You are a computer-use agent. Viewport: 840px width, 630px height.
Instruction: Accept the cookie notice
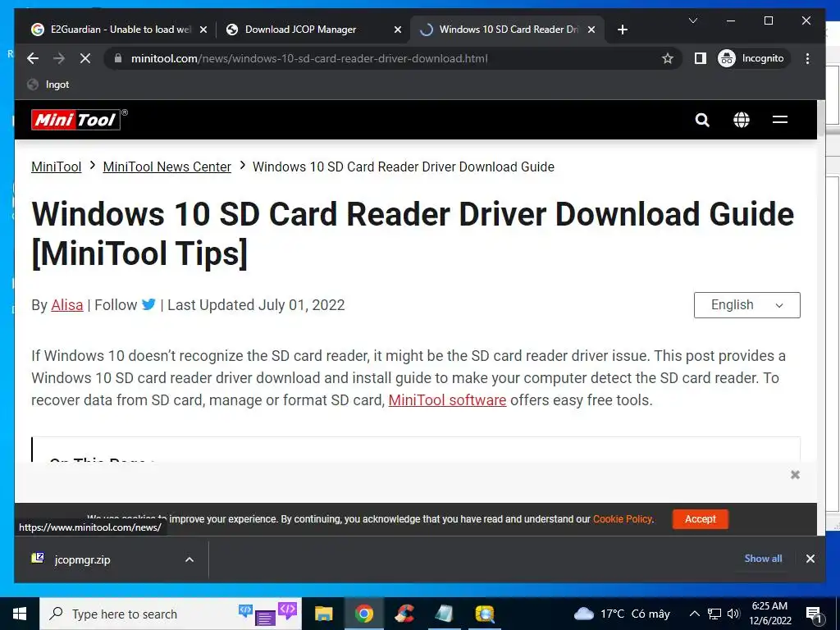[x=701, y=519]
